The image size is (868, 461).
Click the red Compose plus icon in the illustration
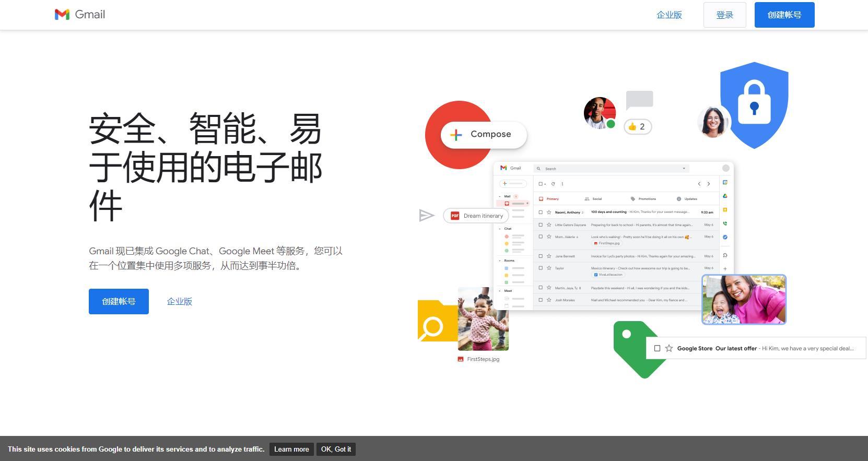(x=456, y=135)
